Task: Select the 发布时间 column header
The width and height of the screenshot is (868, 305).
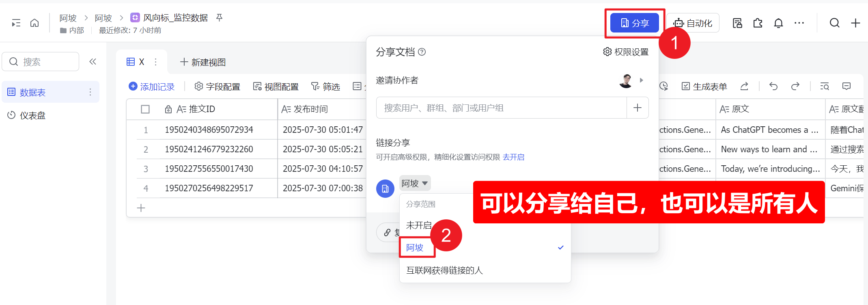Action: 322,109
